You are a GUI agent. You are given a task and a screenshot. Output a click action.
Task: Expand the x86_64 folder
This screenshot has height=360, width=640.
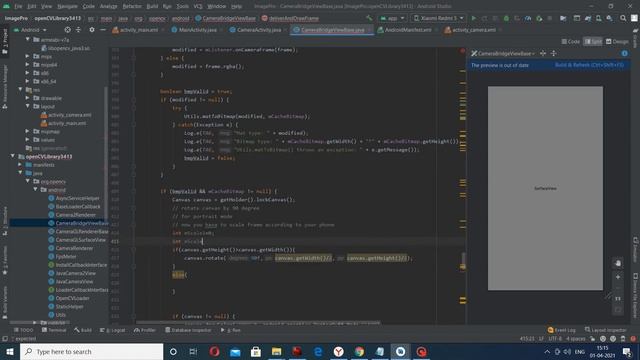(28, 81)
